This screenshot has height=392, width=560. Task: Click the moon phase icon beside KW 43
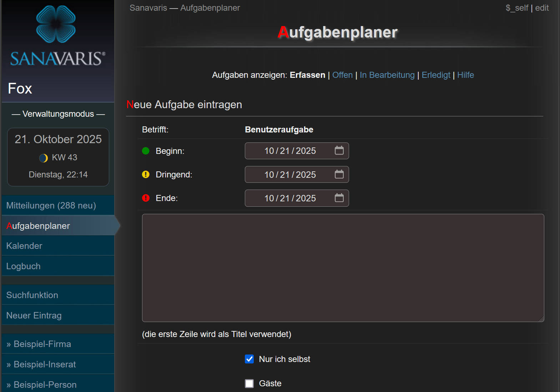[x=44, y=158]
